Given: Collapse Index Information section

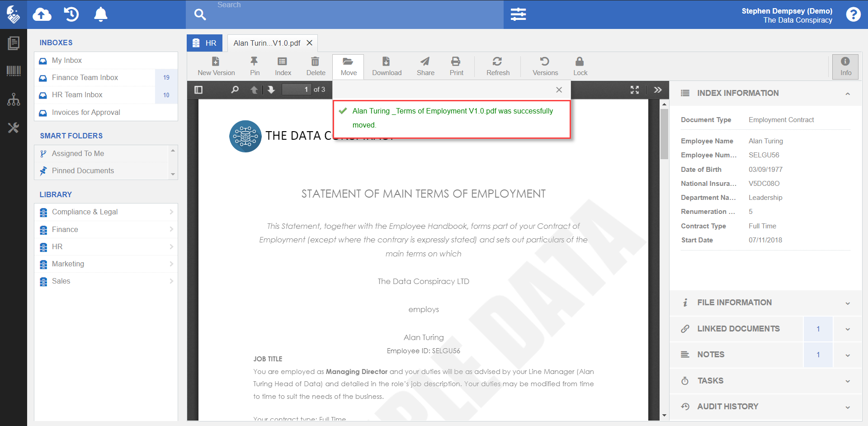Looking at the screenshot, I should 848,94.
